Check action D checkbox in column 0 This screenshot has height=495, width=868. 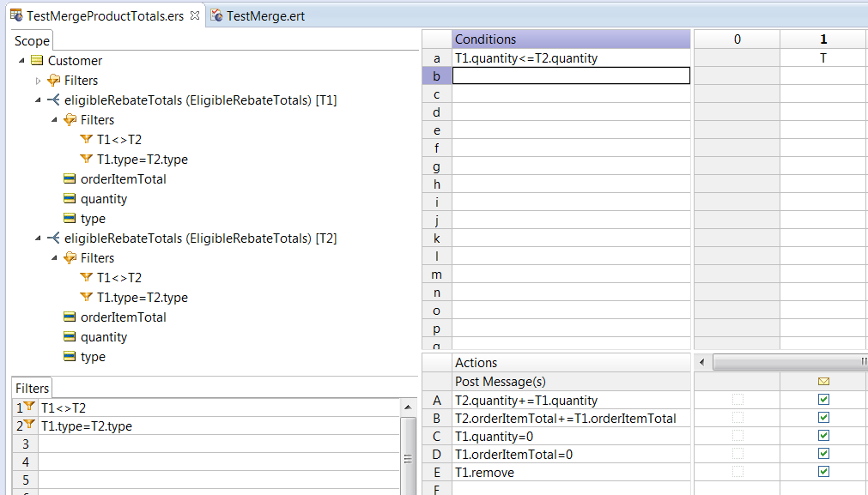(737, 454)
